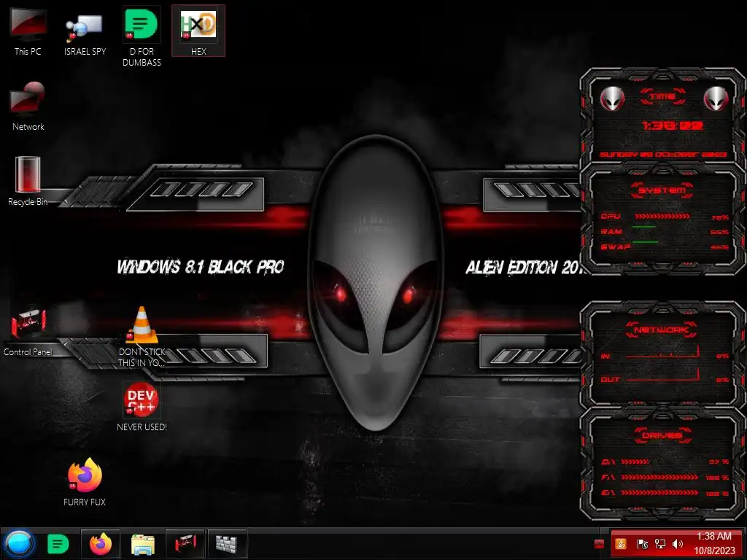The width and height of the screenshot is (747, 560).
Task: Select the Recycle Bin icon
Action: 28,182
